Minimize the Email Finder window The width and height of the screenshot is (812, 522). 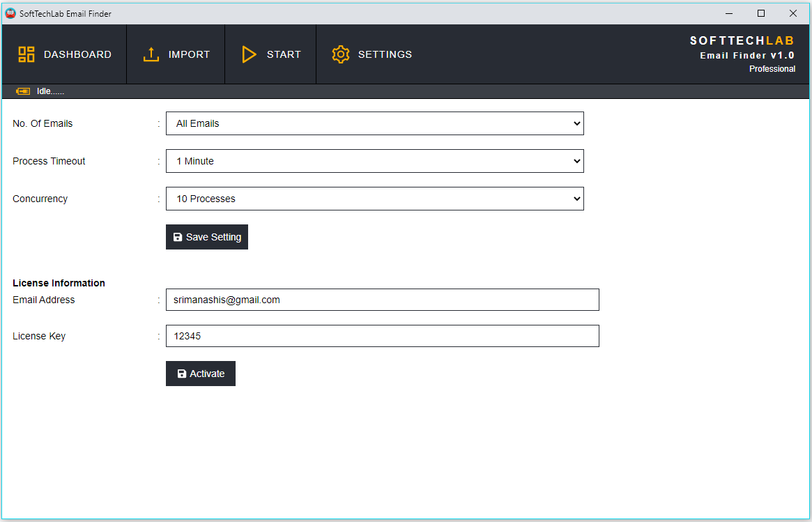coord(729,13)
